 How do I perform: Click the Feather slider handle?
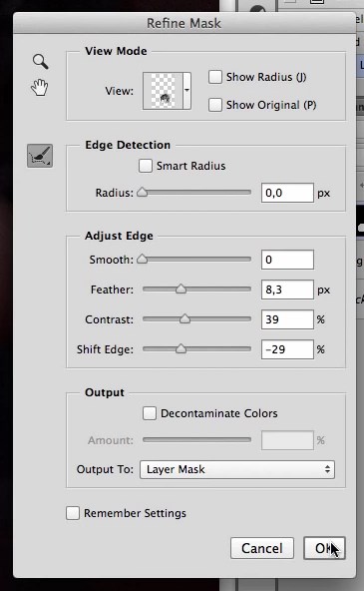point(182,290)
